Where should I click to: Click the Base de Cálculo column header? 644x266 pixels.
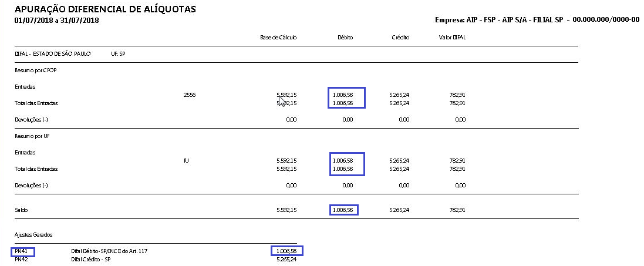click(278, 38)
